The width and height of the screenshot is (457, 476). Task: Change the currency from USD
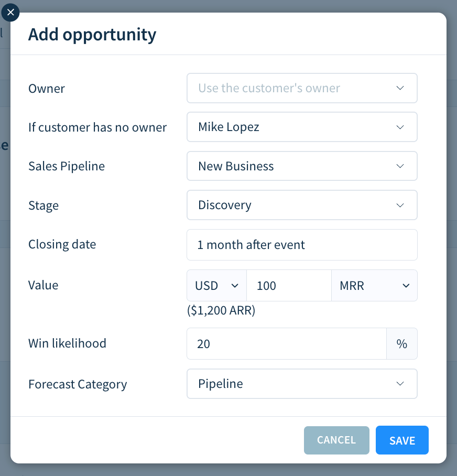(x=215, y=285)
